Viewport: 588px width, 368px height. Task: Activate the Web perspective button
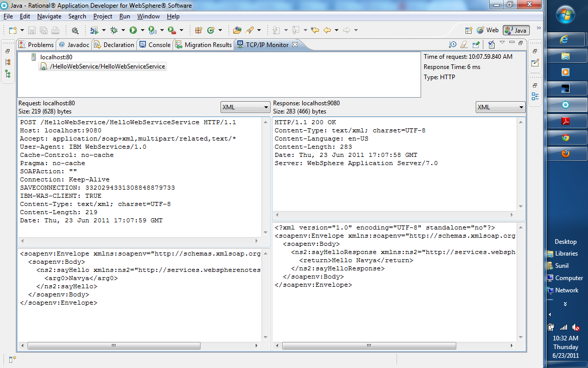point(487,30)
